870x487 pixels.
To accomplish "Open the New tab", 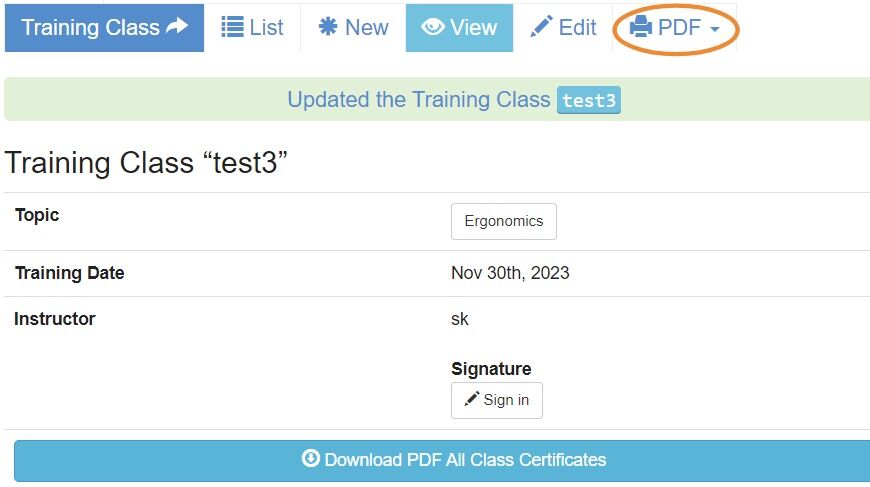I will [x=353, y=28].
